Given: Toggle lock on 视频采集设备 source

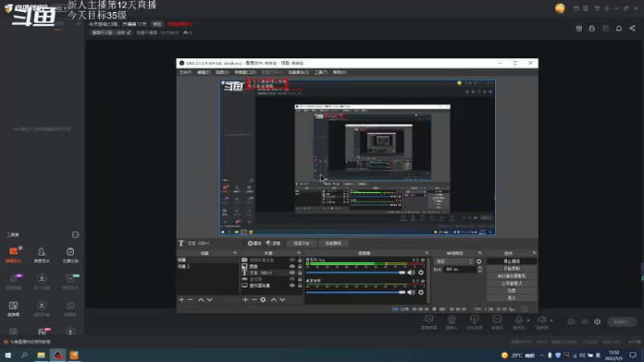Looking at the screenshot, I should tap(299, 260).
